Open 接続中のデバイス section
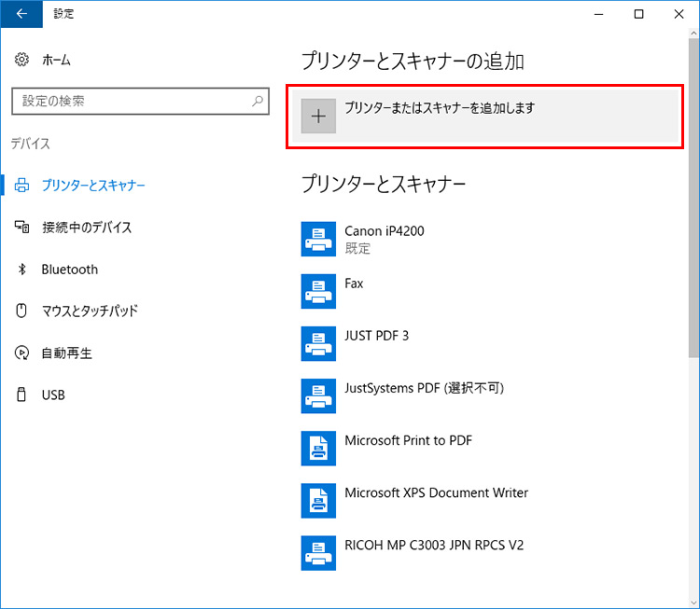 (86, 228)
